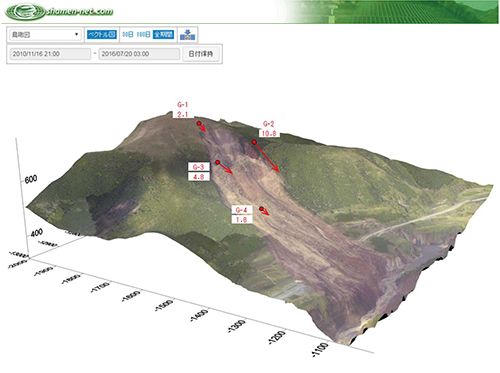Click the G-3 sensor red marker dot

[x=217, y=162]
